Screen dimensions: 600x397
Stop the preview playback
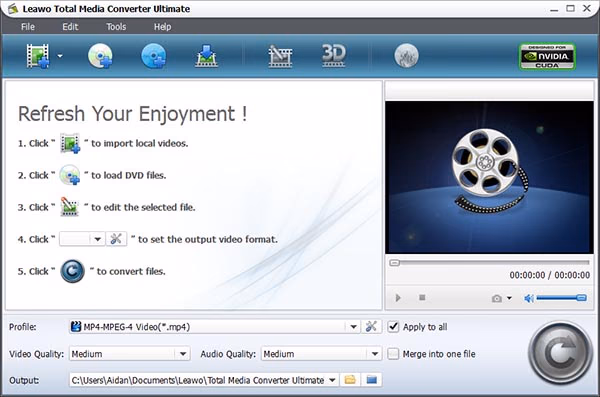(422, 297)
